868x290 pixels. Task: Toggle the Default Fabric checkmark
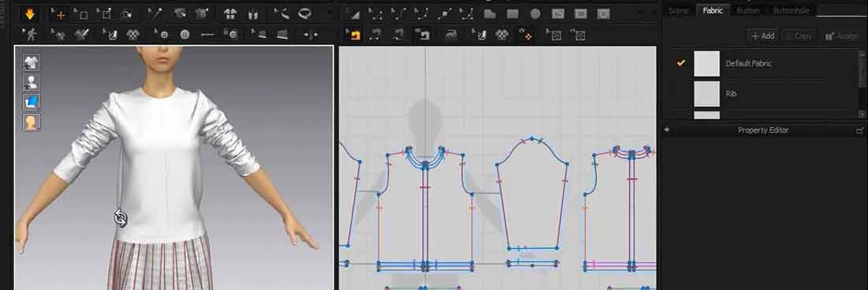[681, 63]
